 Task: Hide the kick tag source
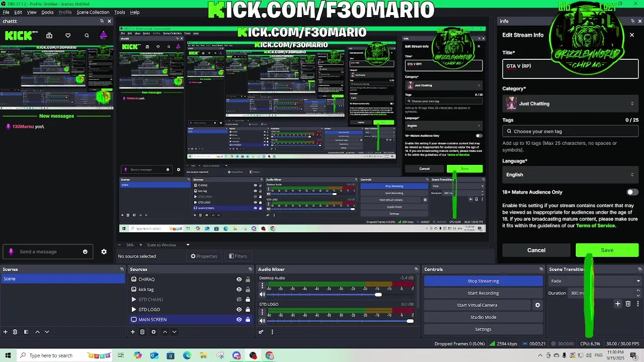[239, 290]
